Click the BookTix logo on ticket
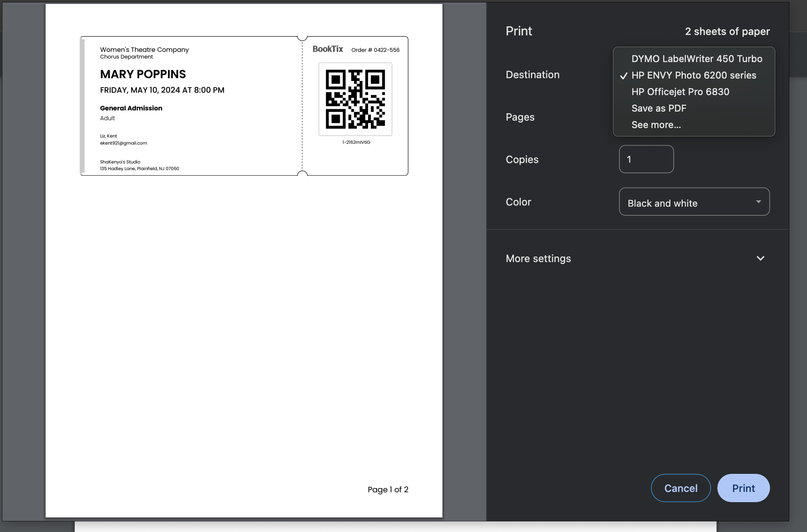The image size is (807, 532). coord(328,49)
